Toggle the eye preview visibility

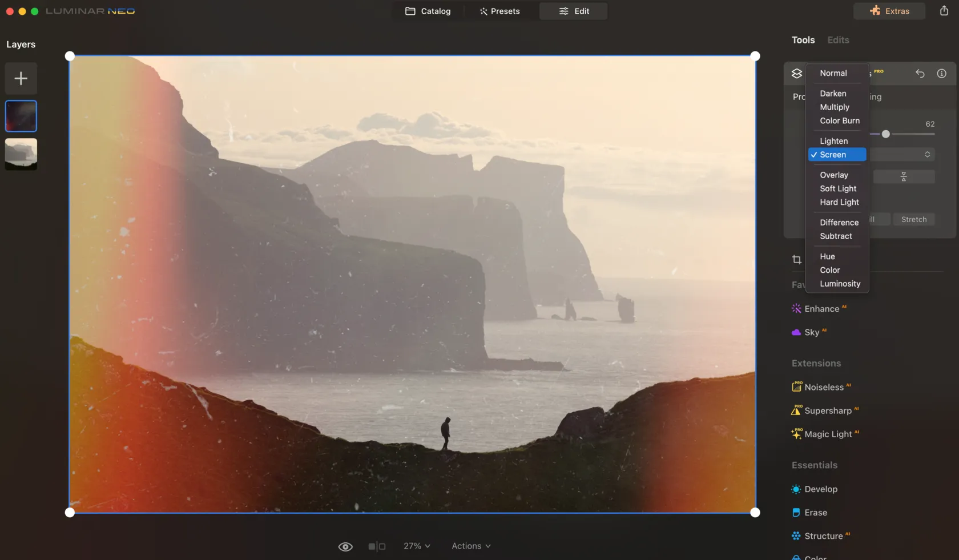(345, 546)
